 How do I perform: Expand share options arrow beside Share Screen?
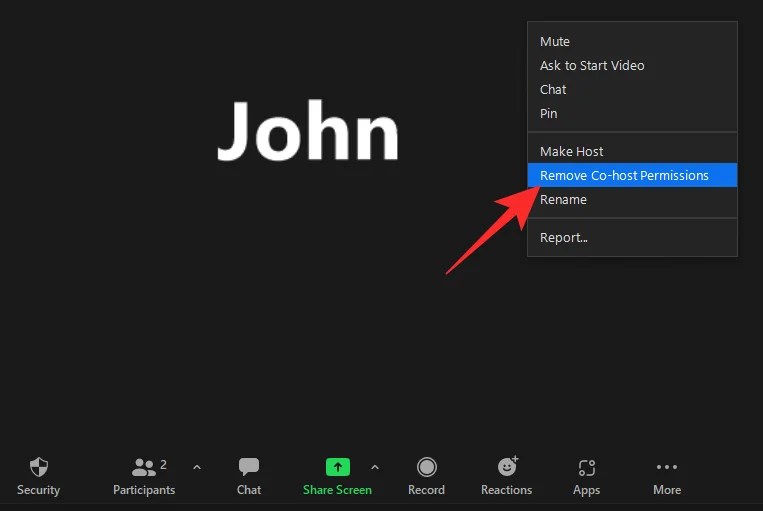click(x=375, y=467)
